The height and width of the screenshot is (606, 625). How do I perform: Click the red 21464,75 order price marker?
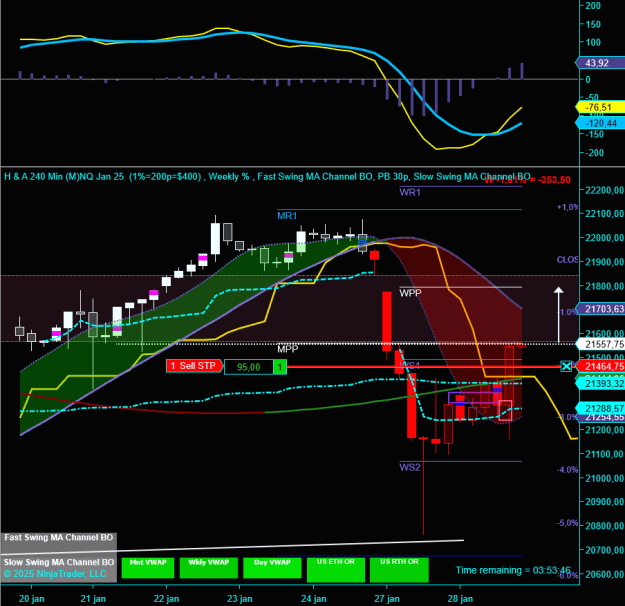(x=602, y=366)
